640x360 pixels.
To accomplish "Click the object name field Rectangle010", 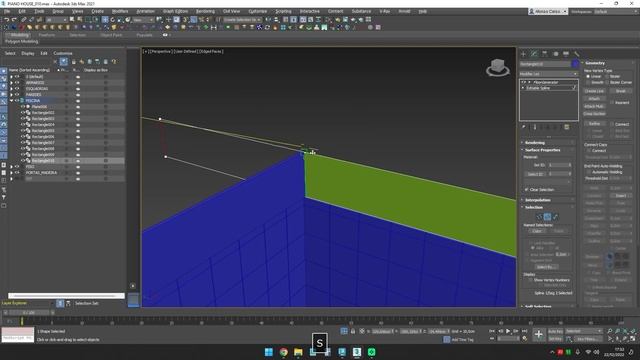I will [x=545, y=64].
